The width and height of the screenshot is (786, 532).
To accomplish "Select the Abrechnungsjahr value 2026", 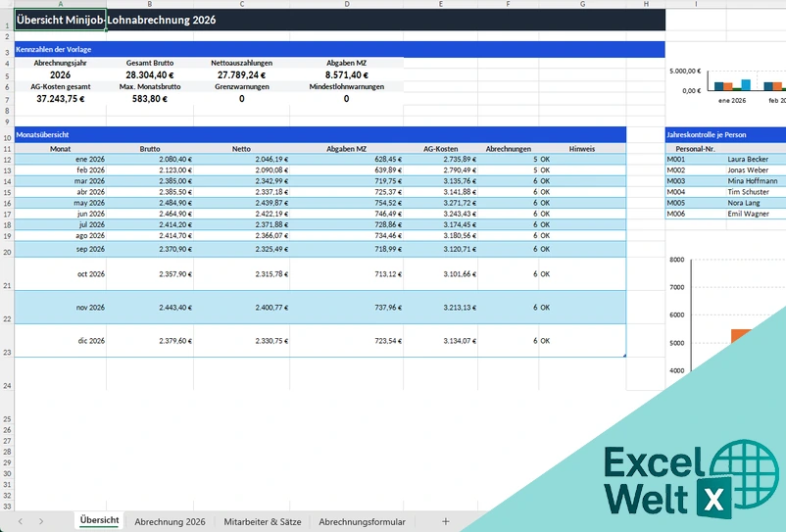I will coord(60,75).
